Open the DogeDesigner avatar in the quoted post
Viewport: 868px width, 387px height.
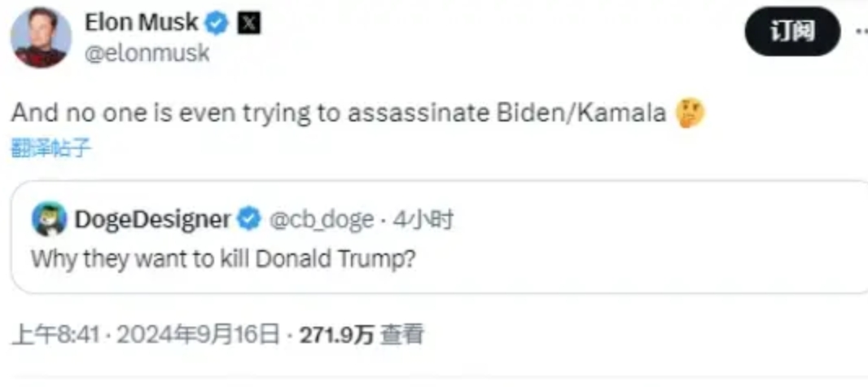pos(50,219)
